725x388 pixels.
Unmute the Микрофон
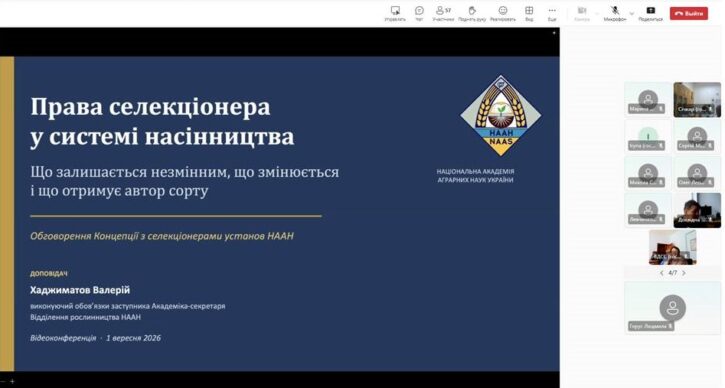click(615, 14)
